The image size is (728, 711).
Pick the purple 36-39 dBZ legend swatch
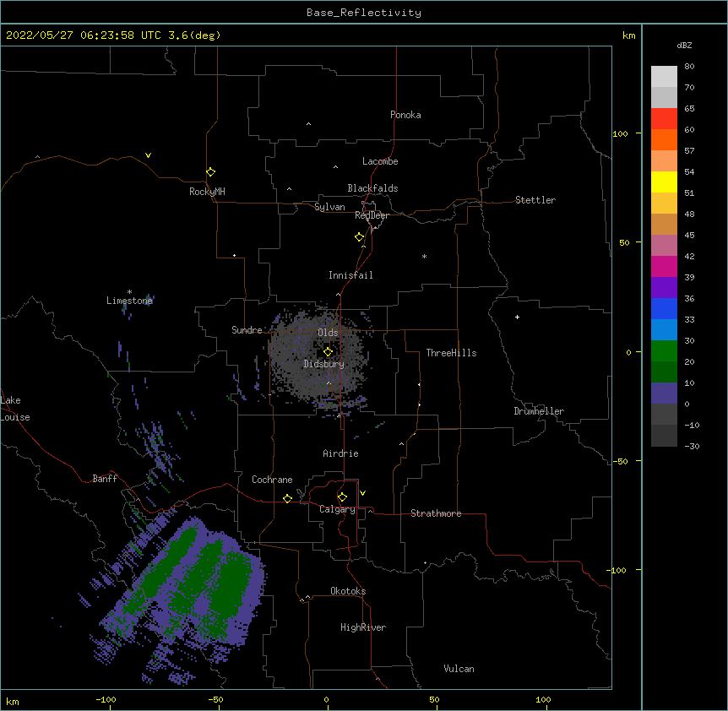664,287
